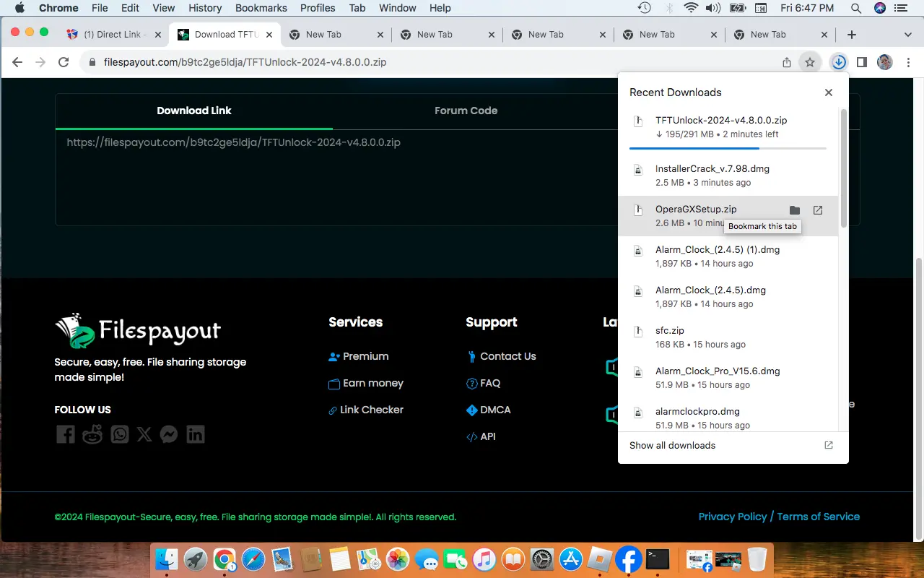924x578 pixels.
Task: Open OperaGXSetup.zip with the external open icon
Action: (818, 210)
